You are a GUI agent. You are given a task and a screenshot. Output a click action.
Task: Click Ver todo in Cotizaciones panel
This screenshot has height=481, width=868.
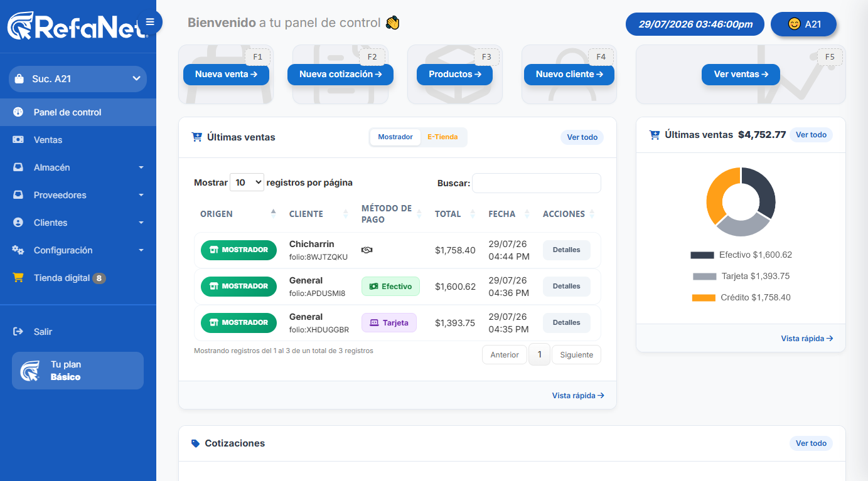[811, 443]
